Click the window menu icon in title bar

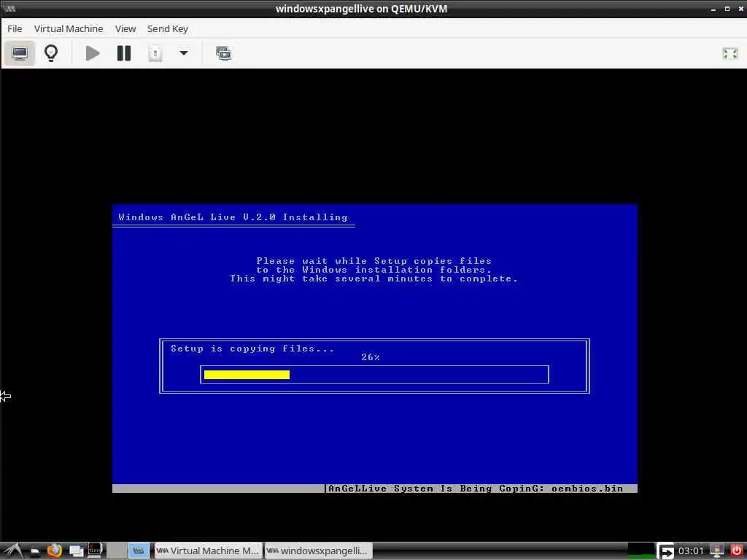pos(9,9)
